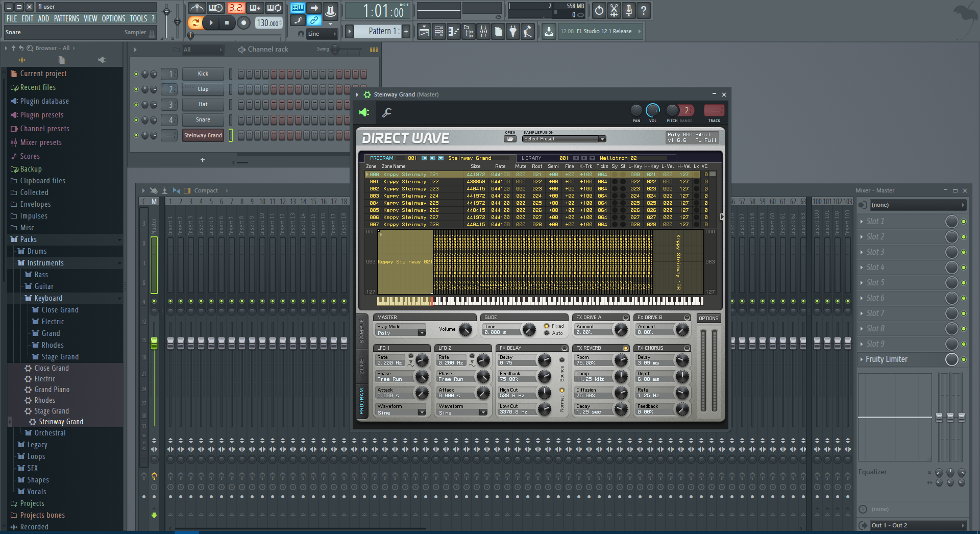
Task: Open the Piano roll view icon
Action: pyautogui.click(x=453, y=32)
